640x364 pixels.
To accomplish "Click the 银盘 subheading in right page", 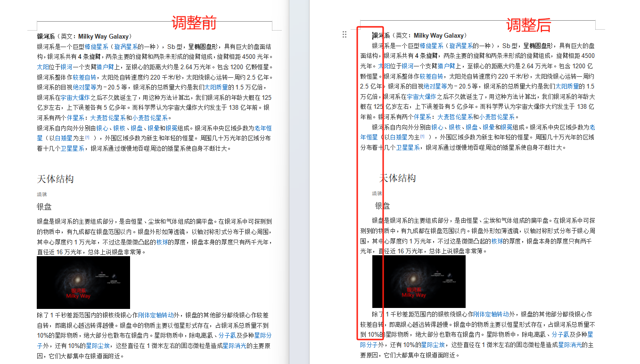I will [x=382, y=206].
